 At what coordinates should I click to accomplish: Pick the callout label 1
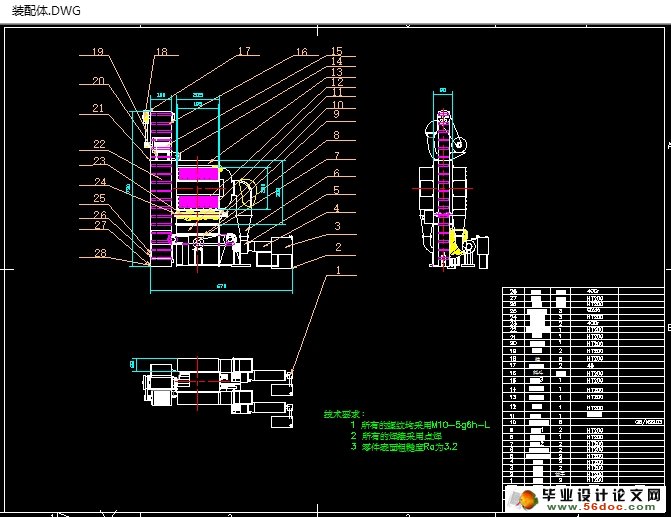[338, 270]
